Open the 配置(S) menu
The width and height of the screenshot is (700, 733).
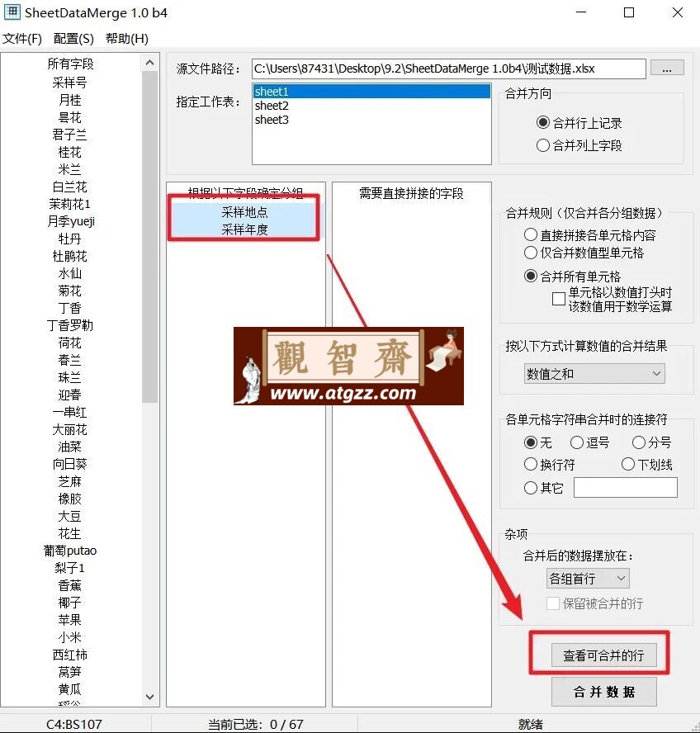(x=73, y=38)
